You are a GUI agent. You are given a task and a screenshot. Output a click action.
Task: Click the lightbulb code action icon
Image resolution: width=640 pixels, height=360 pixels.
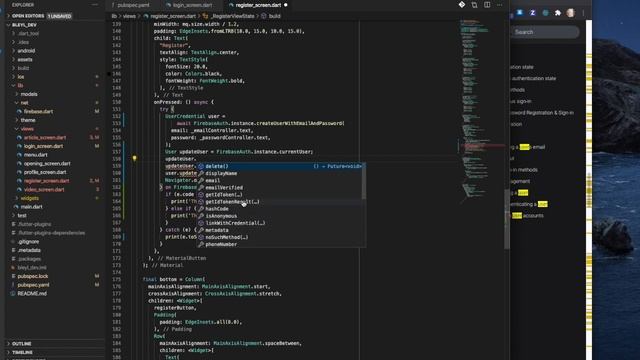tap(134, 158)
